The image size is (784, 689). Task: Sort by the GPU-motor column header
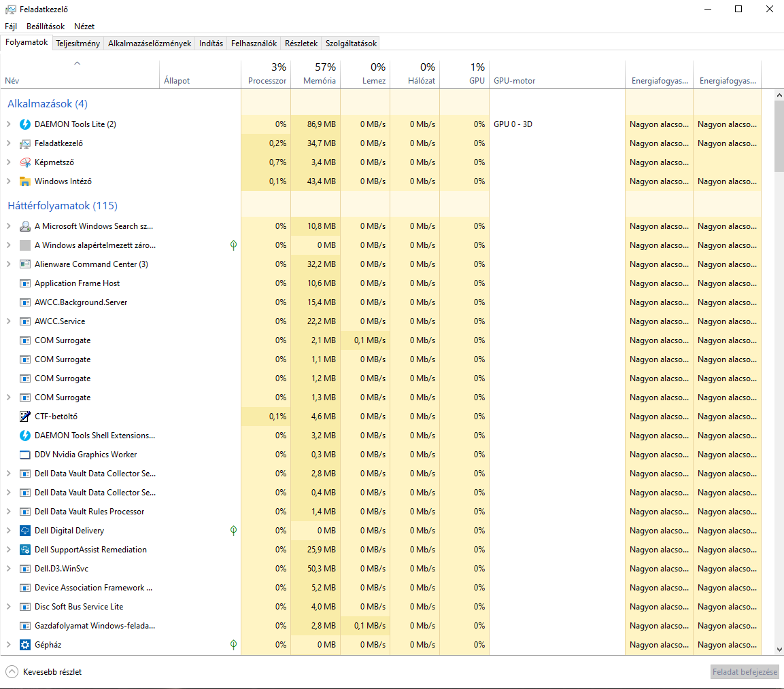(557, 75)
